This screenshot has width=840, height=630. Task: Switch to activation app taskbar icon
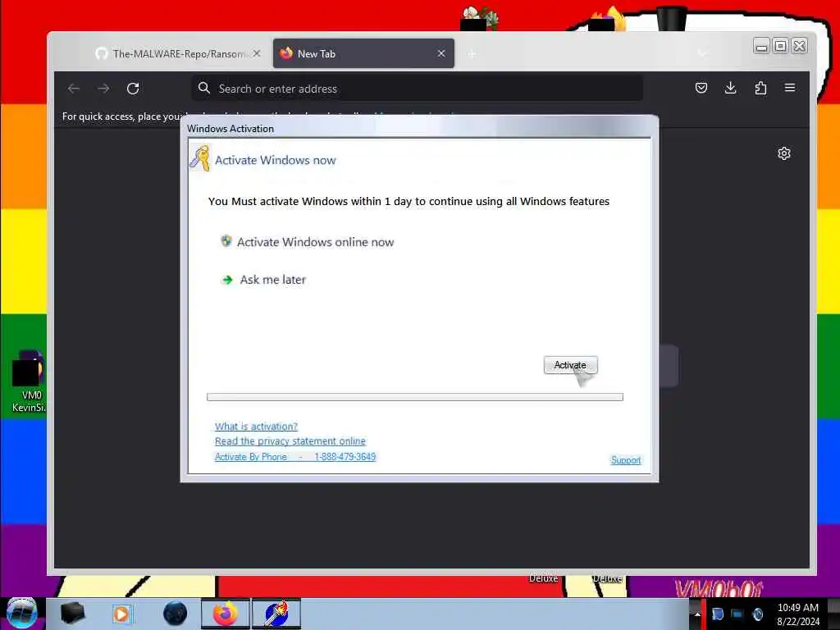tap(276, 614)
